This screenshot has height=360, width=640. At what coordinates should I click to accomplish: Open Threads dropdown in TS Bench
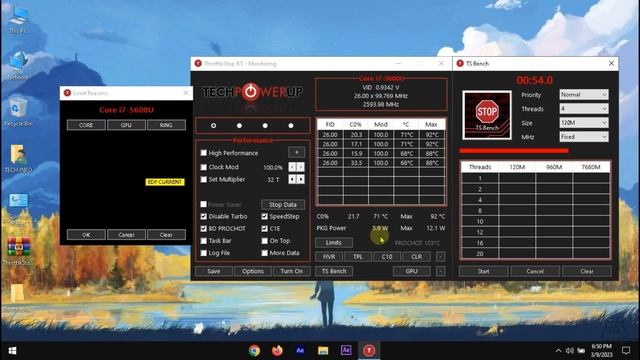pos(584,109)
